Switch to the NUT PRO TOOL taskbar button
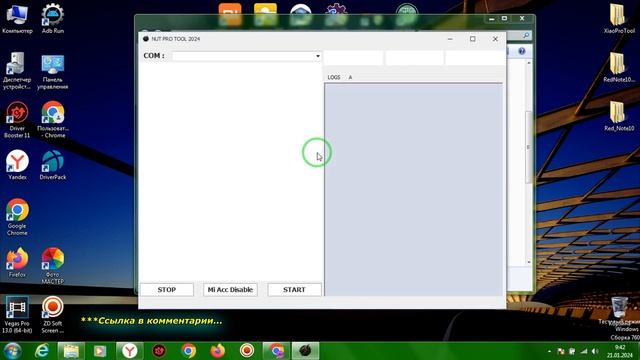 pos(306,351)
